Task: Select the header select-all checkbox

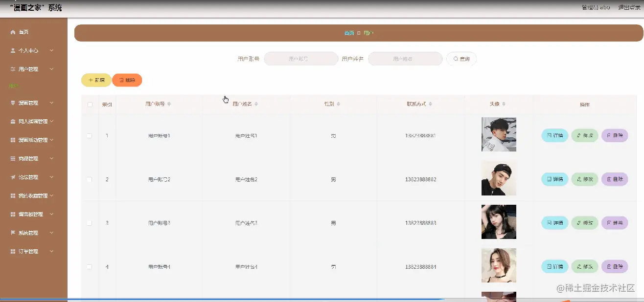Action: [90, 105]
